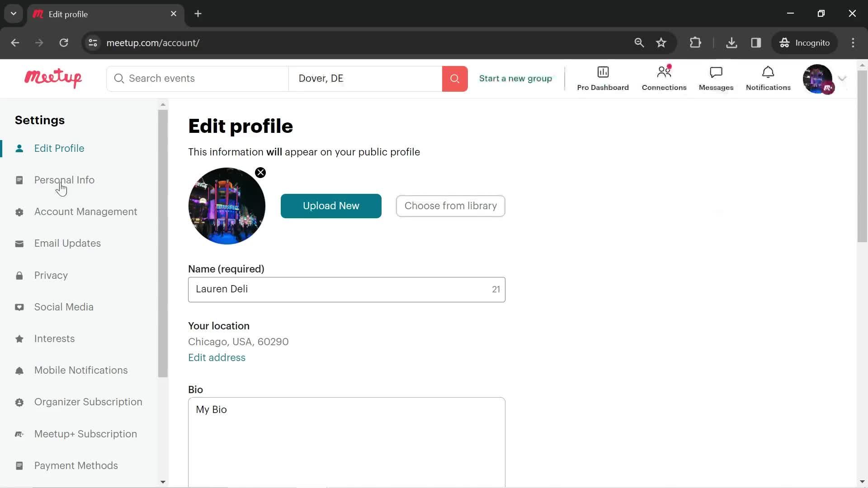Toggle Email Updates settings
Screen dimensions: 868x488
click(x=67, y=243)
